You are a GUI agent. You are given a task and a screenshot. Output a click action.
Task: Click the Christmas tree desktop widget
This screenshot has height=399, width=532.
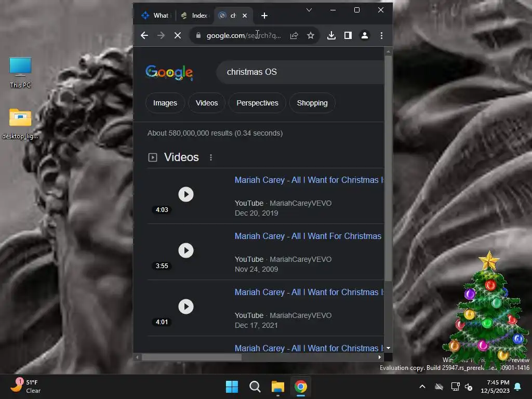(487, 311)
